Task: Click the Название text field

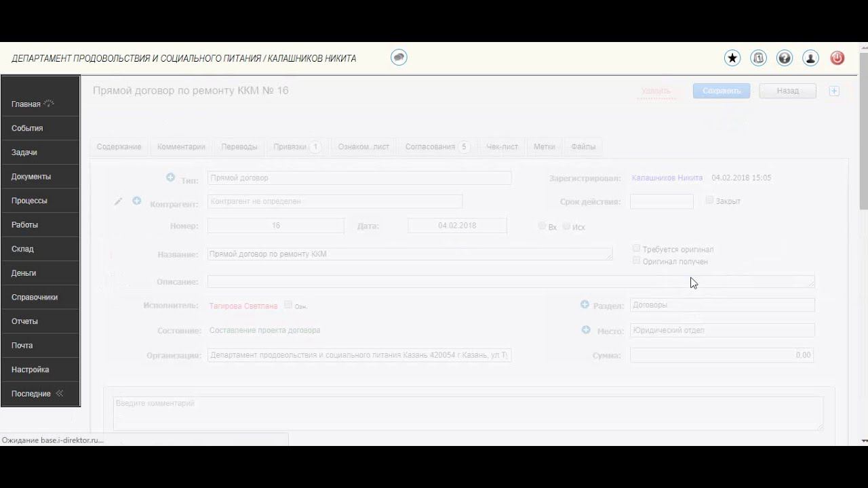Action: (x=410, y=254)
